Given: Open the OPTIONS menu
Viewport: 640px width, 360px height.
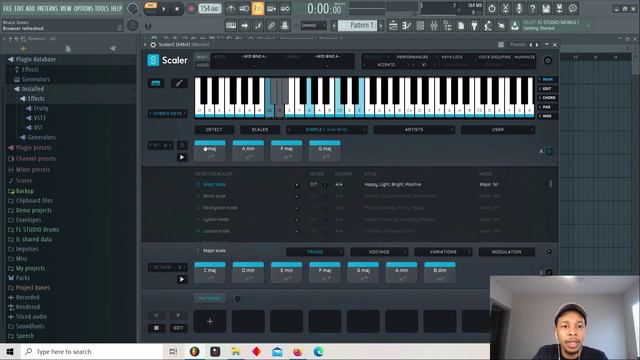Looking at the screenshot, I should tap(83, 8).
